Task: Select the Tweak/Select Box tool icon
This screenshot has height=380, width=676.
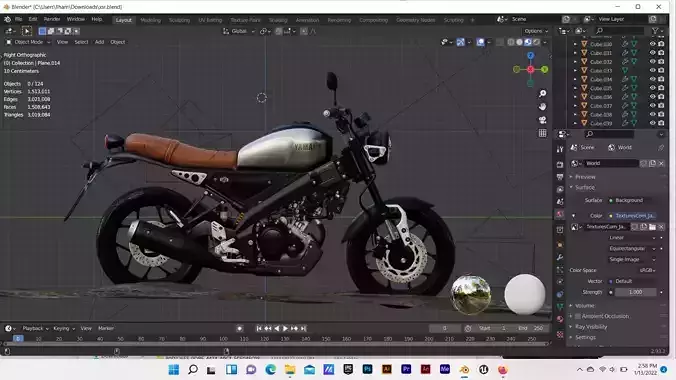Action: (x=27, y=31)
